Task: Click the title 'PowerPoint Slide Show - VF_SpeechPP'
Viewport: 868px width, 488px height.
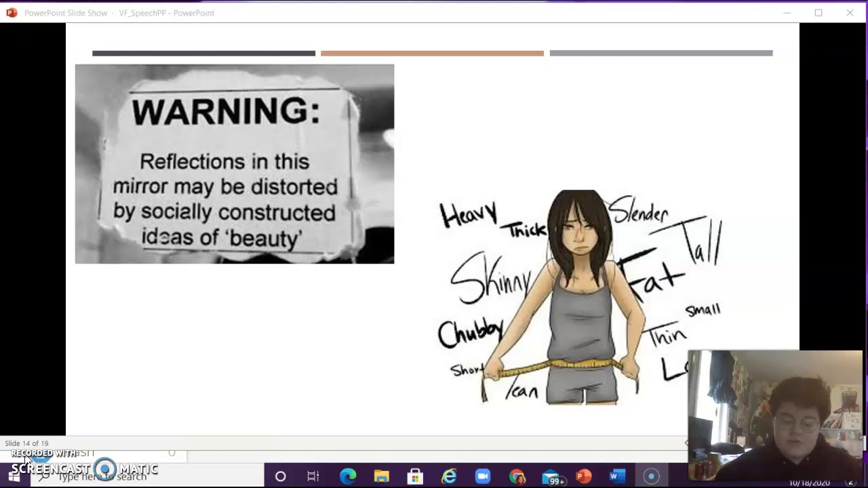Action: point(119,13)
